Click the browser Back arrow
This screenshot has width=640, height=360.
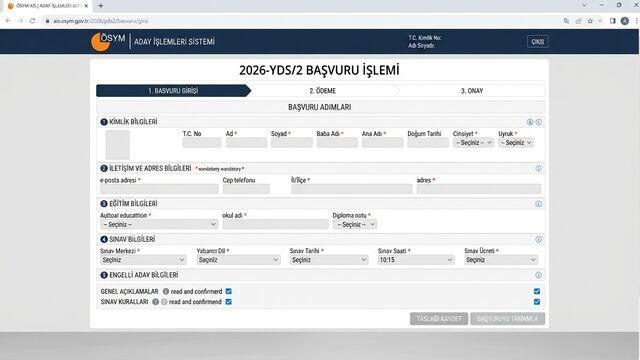tap(8, 21)
